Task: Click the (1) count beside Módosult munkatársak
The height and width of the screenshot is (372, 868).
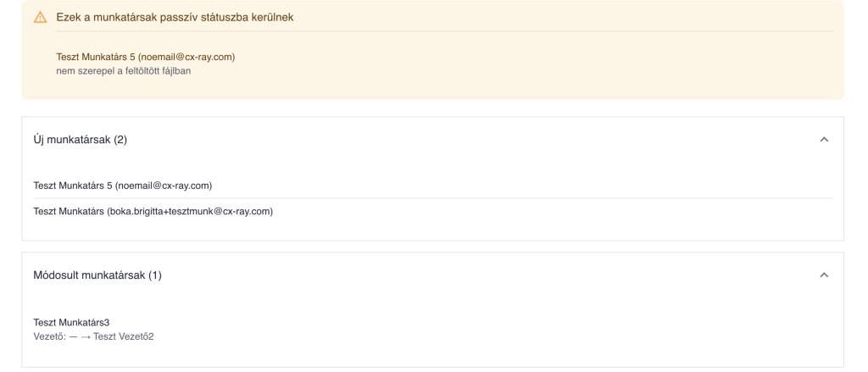Action: [x=155, y=275]
